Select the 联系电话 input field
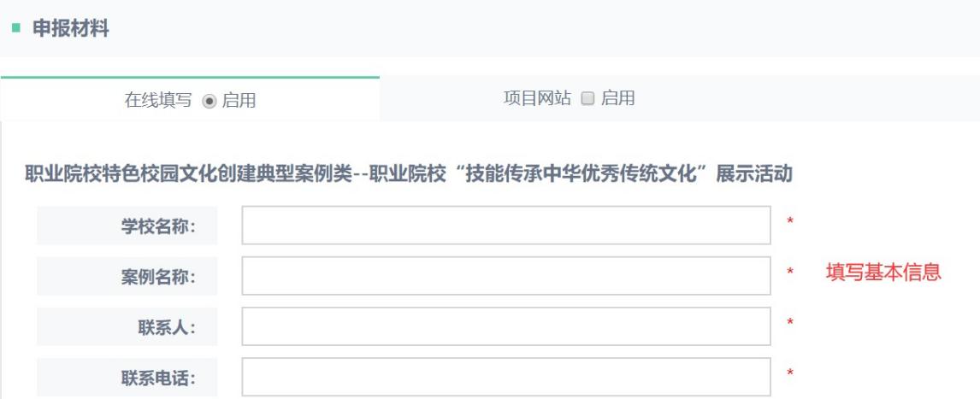This screenshot has height=399, width=980. [506, 377]
